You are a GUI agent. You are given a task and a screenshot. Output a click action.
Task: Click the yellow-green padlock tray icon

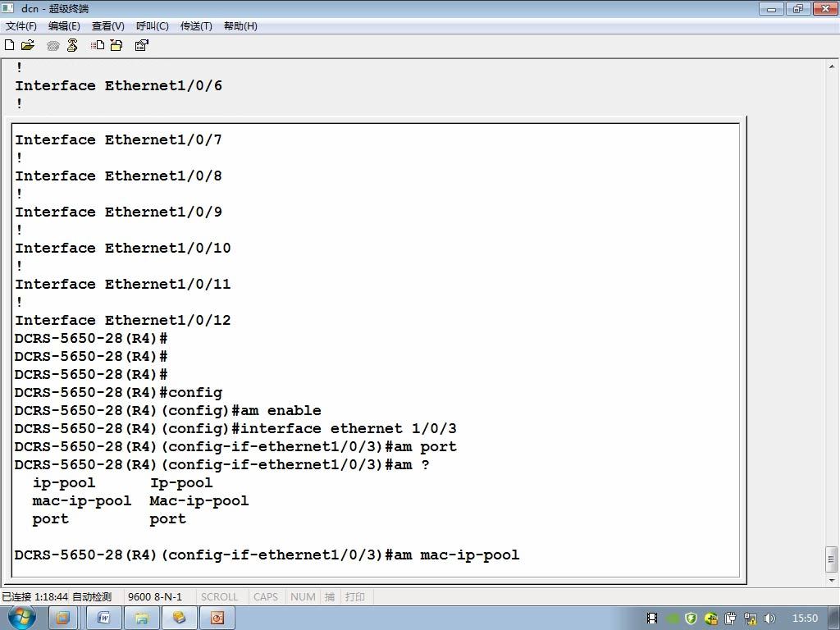point(711,619)
